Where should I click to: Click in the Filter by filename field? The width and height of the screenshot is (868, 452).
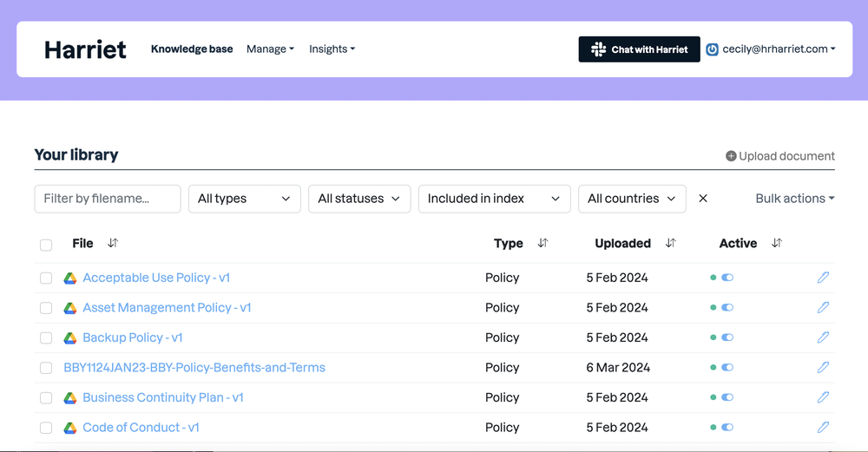(108, 199)
